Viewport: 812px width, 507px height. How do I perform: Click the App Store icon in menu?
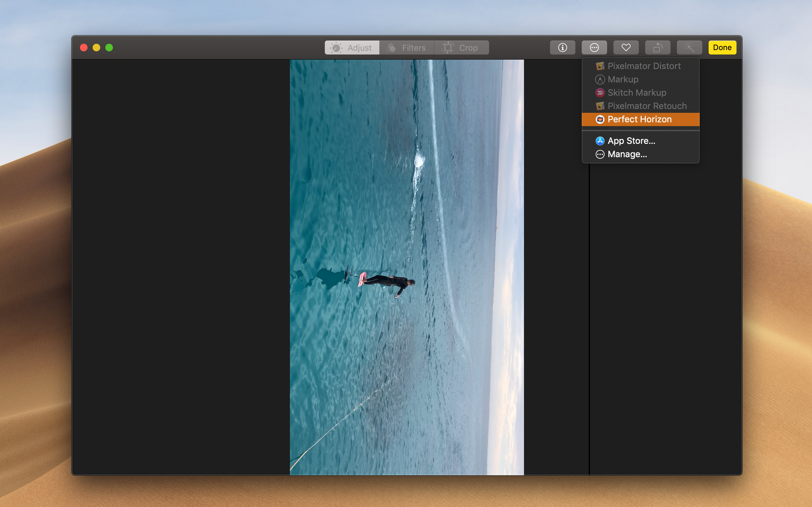click(600, 141)
